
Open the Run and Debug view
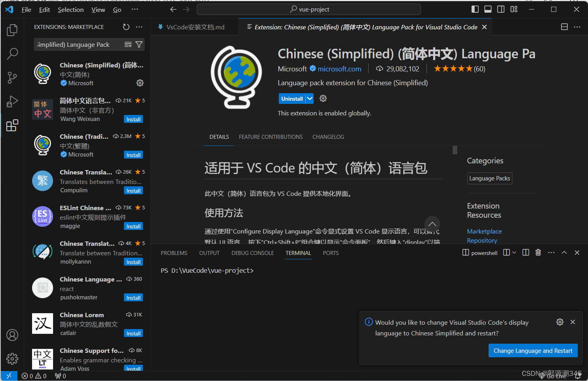point(12,101)
